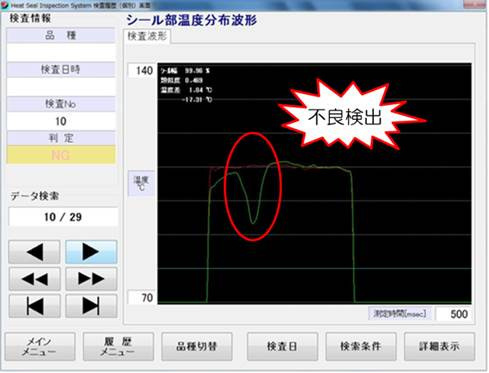
Task: Click the 品種切替 button
Action: pos(197,346)
